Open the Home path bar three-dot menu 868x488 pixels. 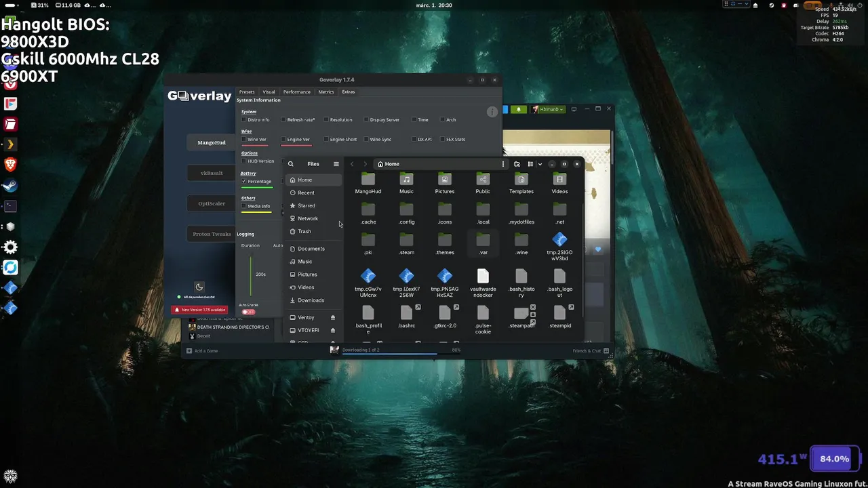click(x=502, y=164)
